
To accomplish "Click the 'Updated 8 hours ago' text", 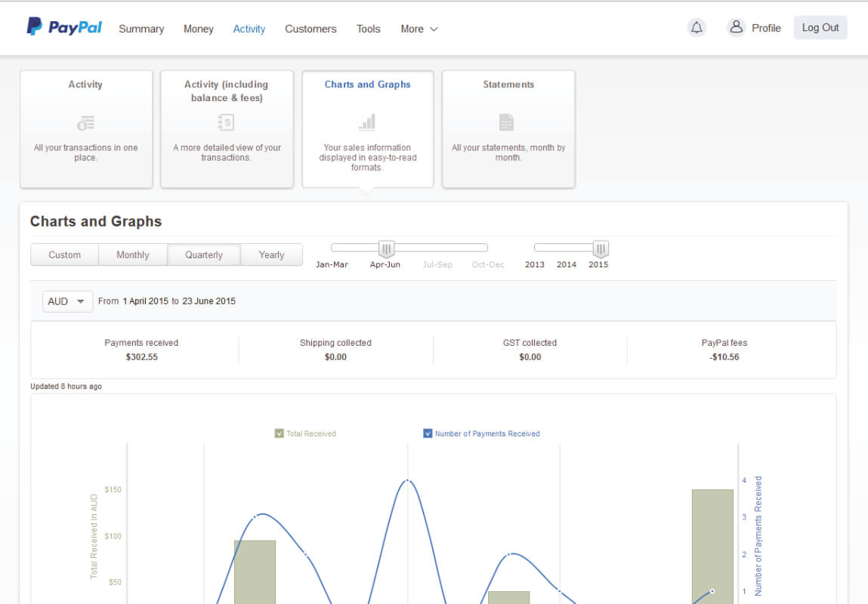I will pos(66,387).
